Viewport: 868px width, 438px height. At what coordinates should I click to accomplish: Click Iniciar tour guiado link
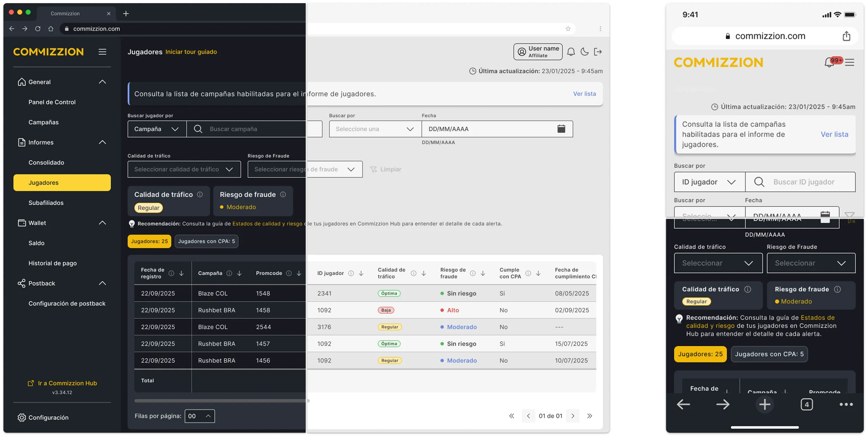(191, 52)
